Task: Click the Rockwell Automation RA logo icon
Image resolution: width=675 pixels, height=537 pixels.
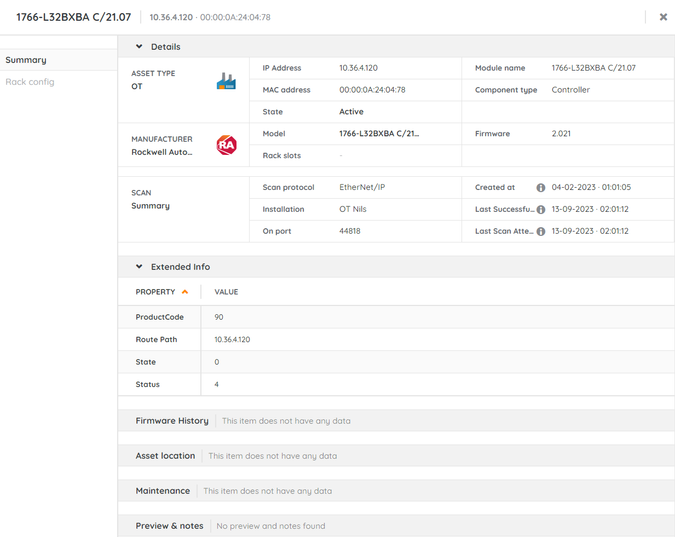Action: 226,146
